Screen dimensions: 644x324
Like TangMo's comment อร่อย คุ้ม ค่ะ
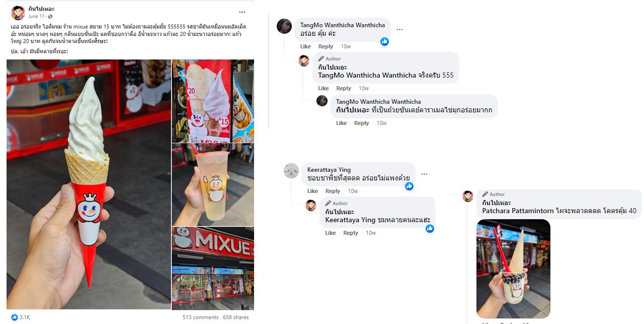305,46
